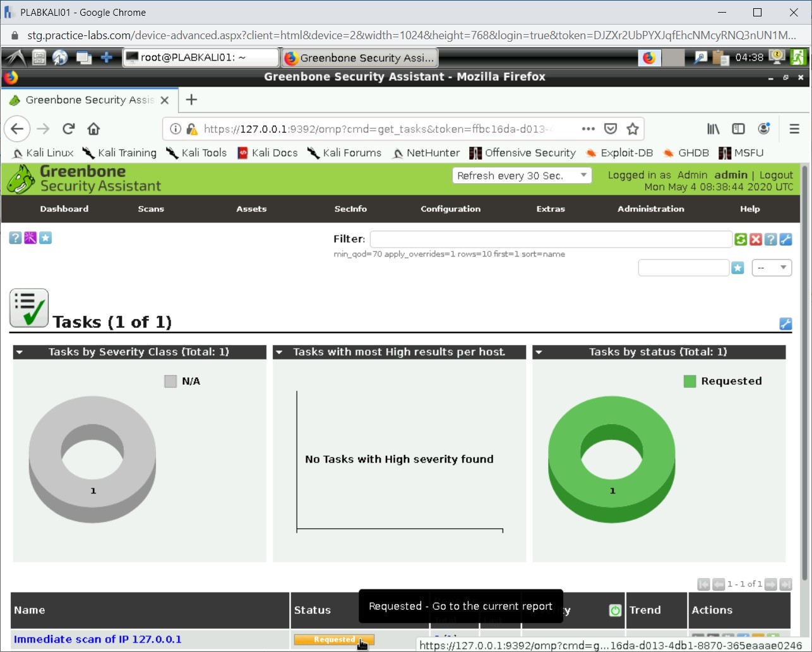This screenshot has height=652, width=812.
Task: Expand Tasks by status chart menu arrow
Action: (539, 353)
